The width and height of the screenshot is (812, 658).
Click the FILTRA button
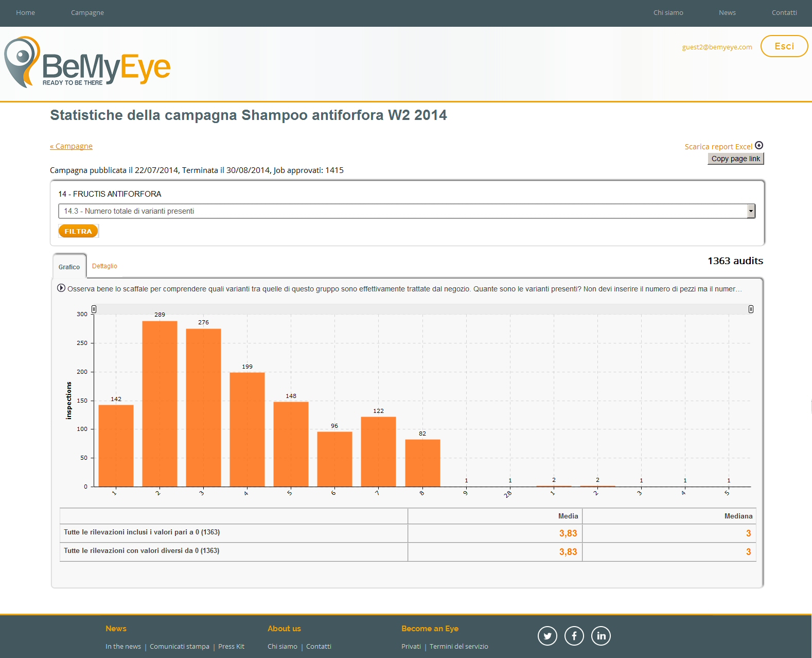(78, 231)
